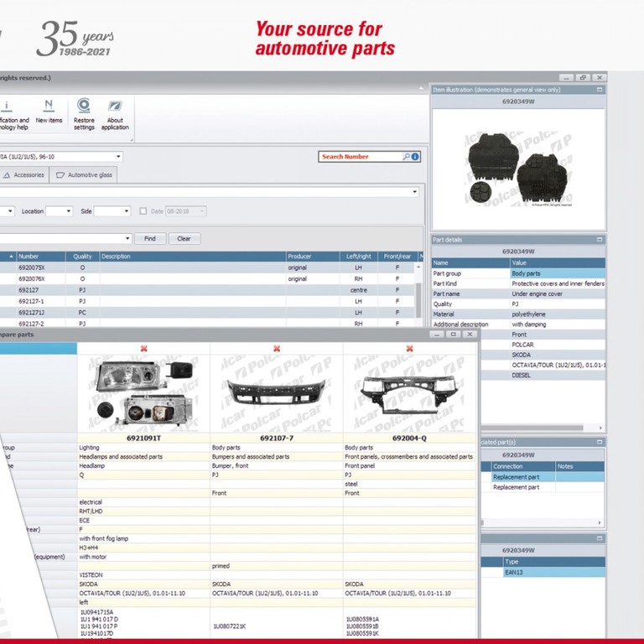
Task: Open the Location dropdown
Action: [x=69, y=211]
